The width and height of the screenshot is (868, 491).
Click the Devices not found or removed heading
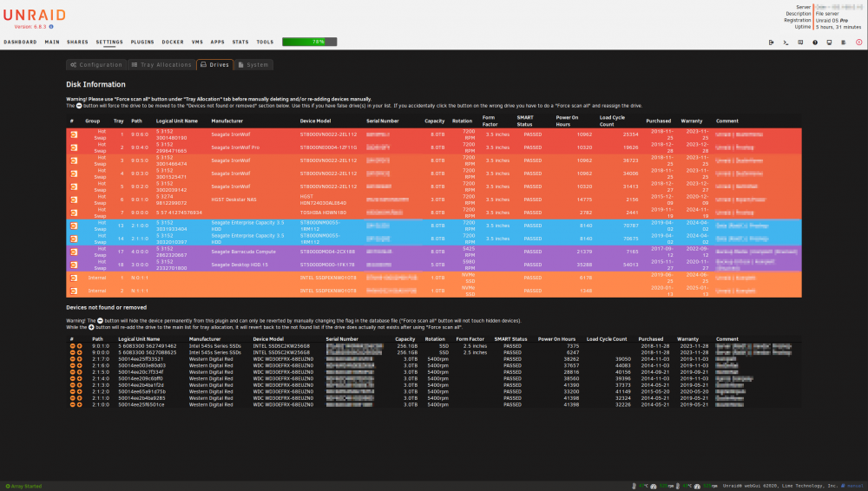106,307
